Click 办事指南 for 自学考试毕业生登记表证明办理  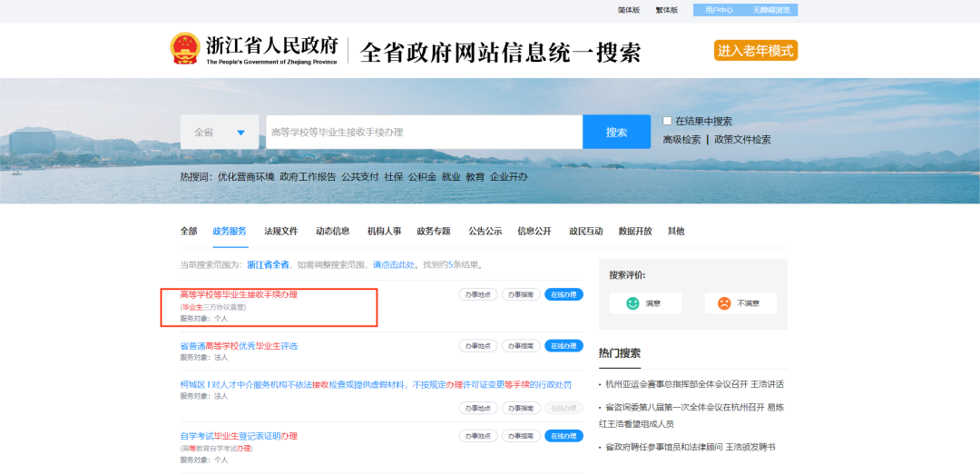coord(521,436)
